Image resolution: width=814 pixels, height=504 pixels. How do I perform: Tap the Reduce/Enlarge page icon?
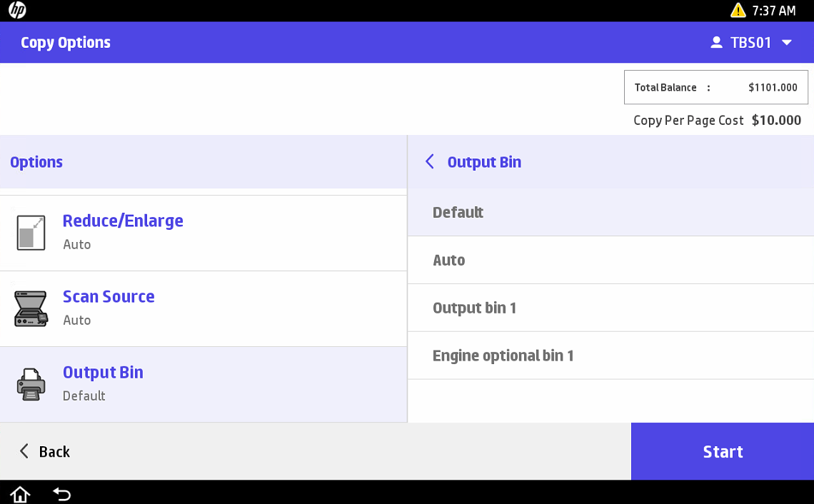pos(31,233)
